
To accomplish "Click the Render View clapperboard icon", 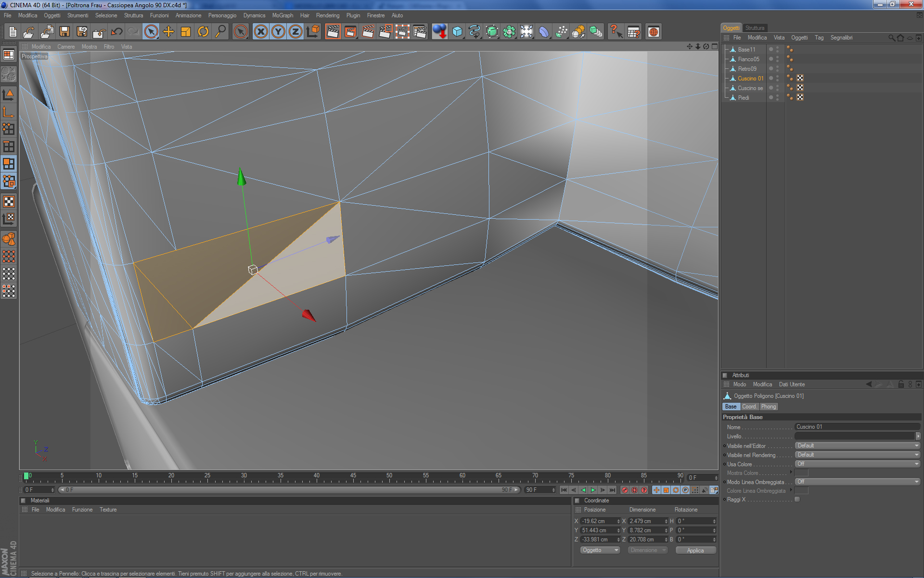I will pyautogui.click(x=333, y=32).
